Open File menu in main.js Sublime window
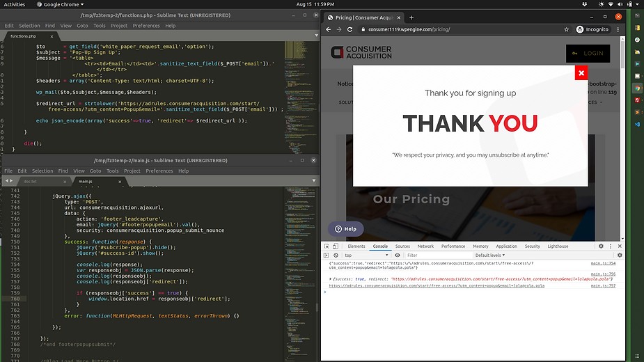The image size is (644, 362). tap(8, 171)
